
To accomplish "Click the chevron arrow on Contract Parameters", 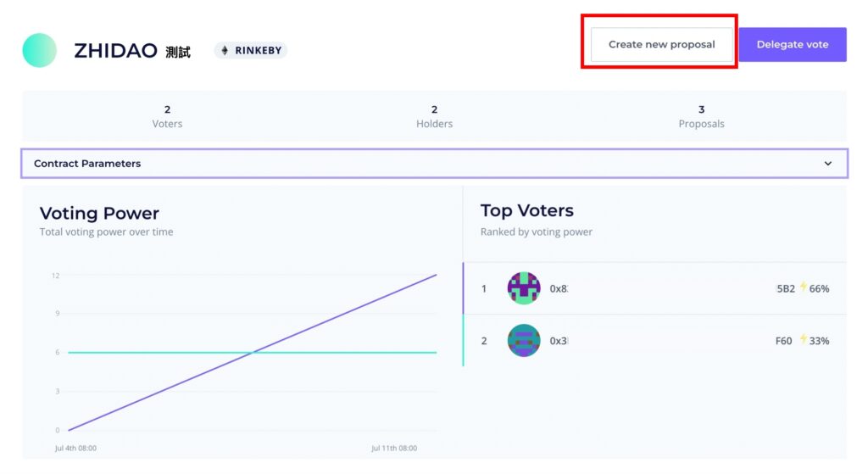I will 828,164.
